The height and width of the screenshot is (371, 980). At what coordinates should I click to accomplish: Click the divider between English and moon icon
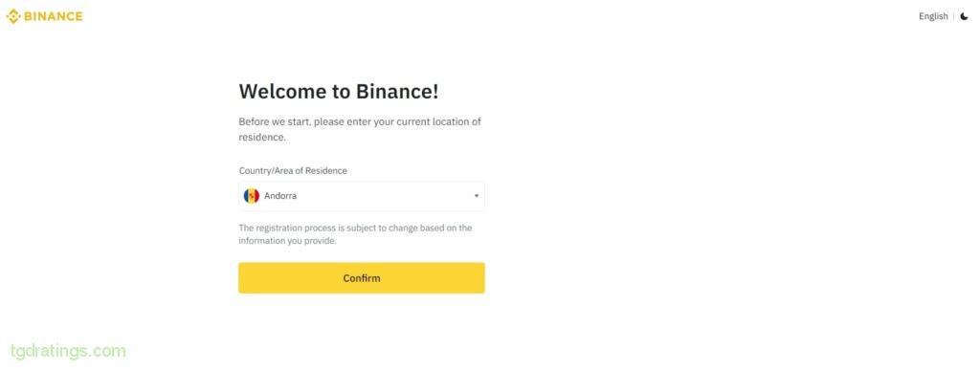pos(954,16)
